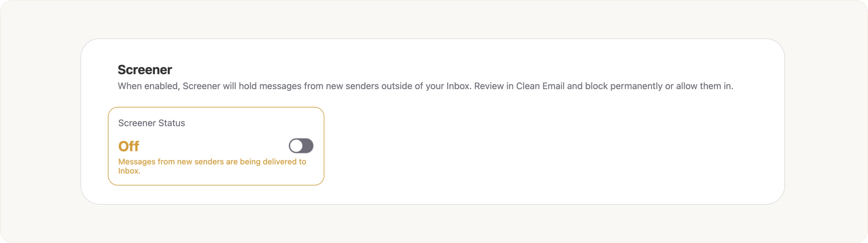Click the bold Screener heading

coord(145,70)
